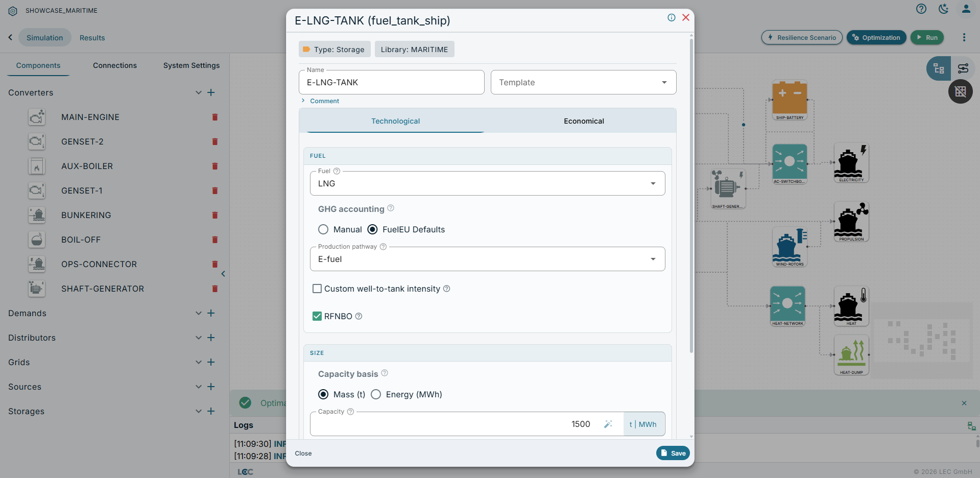Click the SHAFT-GENERATOR list icon
Image resolution: width=980 pixels, height=478 pixels.
pos(37,289)
